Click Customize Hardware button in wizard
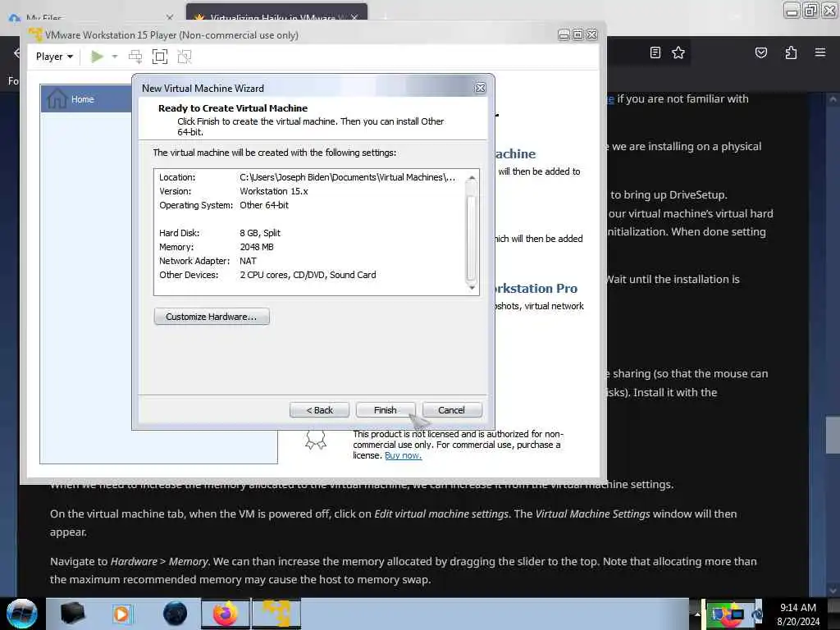This screenshot has width=840, height=630. coord(212,317)
